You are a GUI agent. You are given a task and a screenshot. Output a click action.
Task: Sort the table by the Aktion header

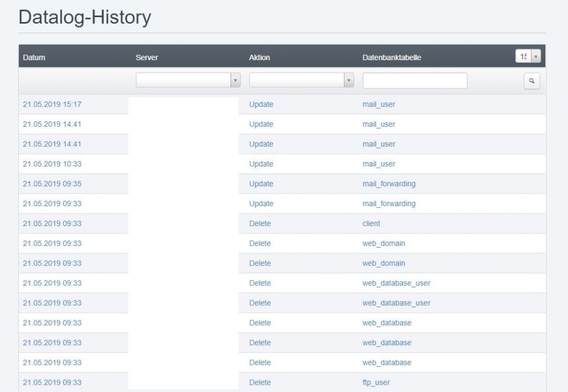[x=259, y=57]
